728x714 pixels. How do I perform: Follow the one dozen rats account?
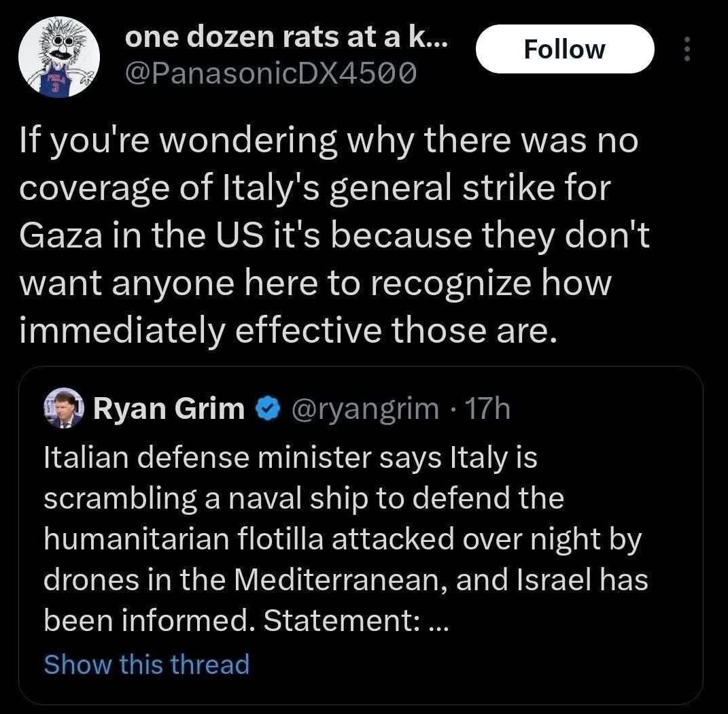[564, 49]
